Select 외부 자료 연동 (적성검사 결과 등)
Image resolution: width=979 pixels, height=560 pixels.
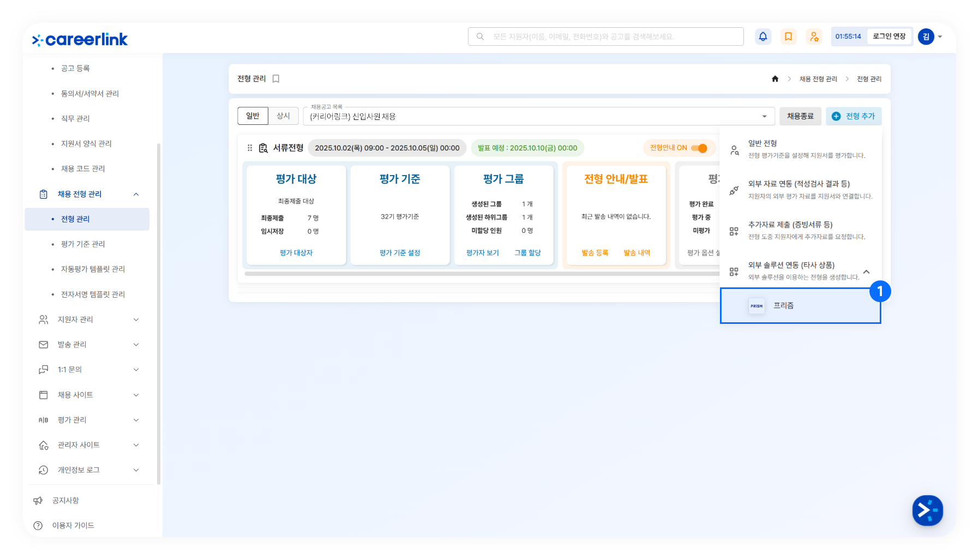tap(801, 190)
